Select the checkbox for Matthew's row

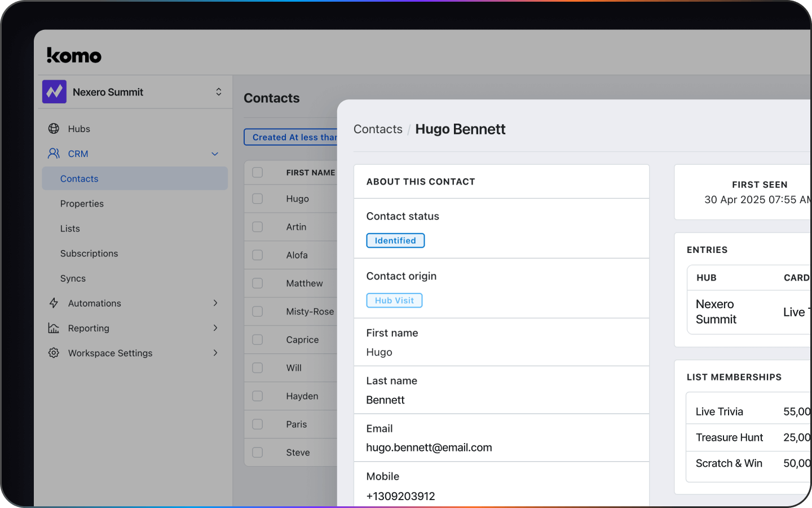point(258,283)
